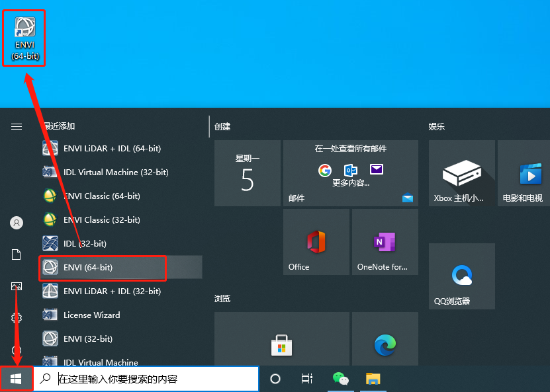Click the taskbar search box
Screen dimensions: 550x392
[146, 379]
